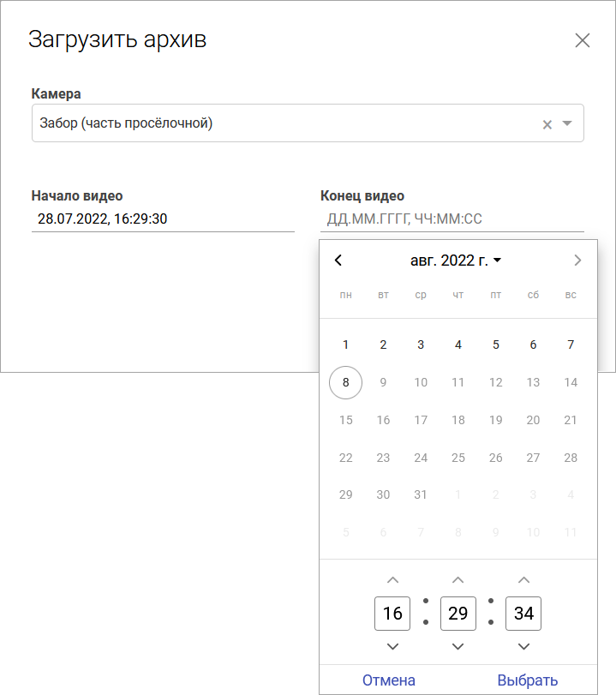Focus the Конец видео input field
Screen dimensions: 616x695
[452, 219]
